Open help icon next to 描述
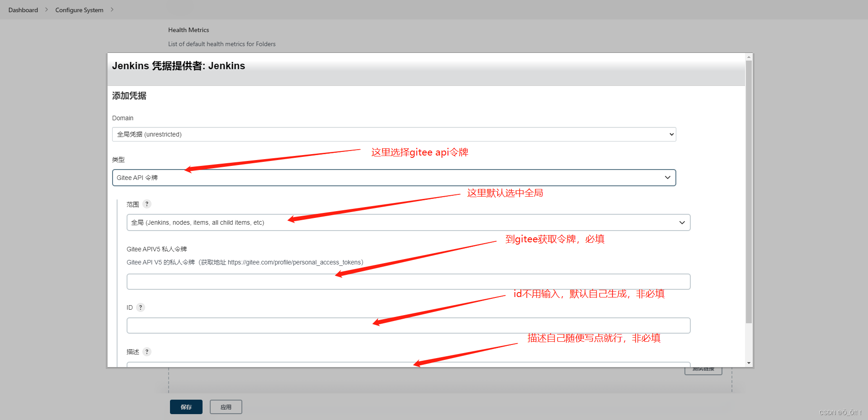868x420 pixels. [x=147, y=352]
